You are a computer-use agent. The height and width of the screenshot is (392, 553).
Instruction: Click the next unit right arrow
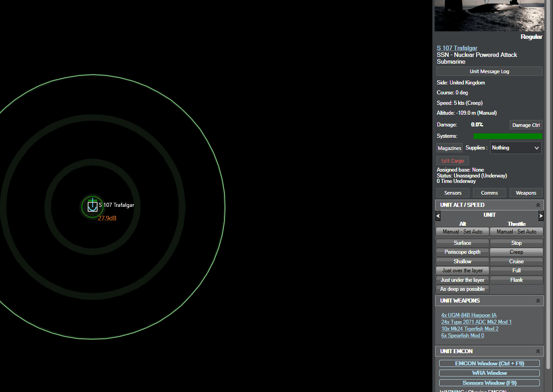tap(541, 216)
